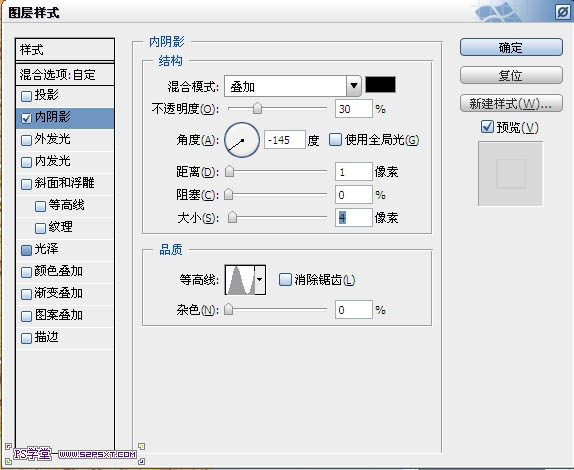Image resolution: width=574 pixels, height=470 pixels.
Task: Uncheck the 内阴影 inner shadow checkbox
Action: pos(26,118)
